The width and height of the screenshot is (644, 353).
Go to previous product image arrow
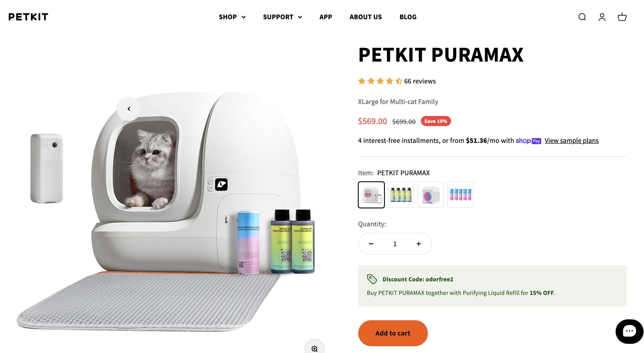pyautogui.click(x=129, y=109)
